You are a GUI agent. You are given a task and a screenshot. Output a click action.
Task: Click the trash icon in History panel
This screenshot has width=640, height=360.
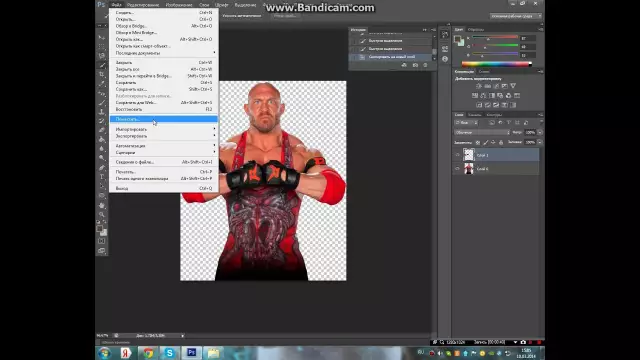[x=425, y=65]
